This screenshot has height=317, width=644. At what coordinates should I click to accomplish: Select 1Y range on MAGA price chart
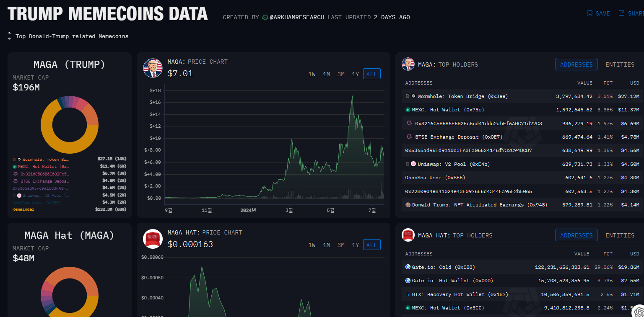356,74
